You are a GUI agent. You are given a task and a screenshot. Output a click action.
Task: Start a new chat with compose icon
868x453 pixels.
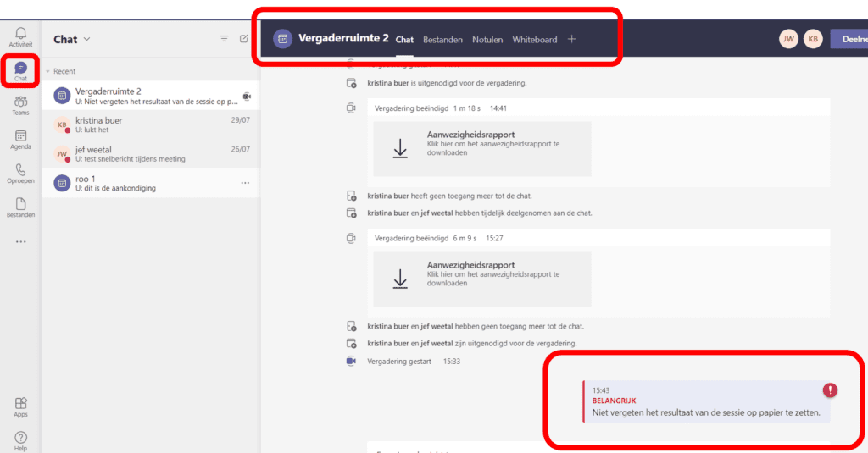click(x=243, y=39)
